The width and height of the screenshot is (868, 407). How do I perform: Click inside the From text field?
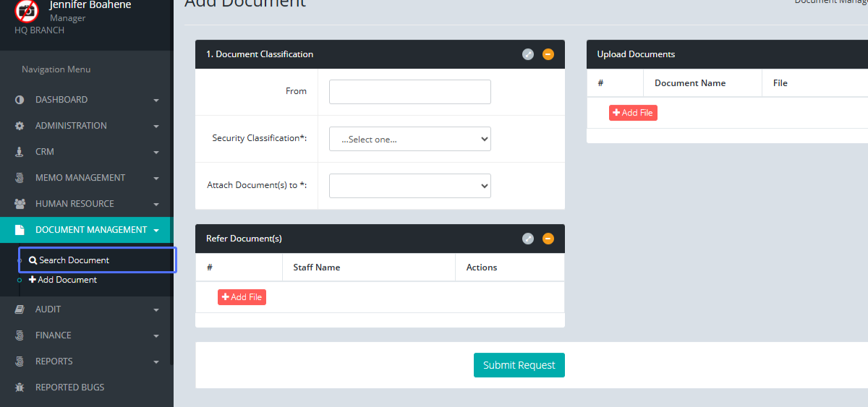409,92
